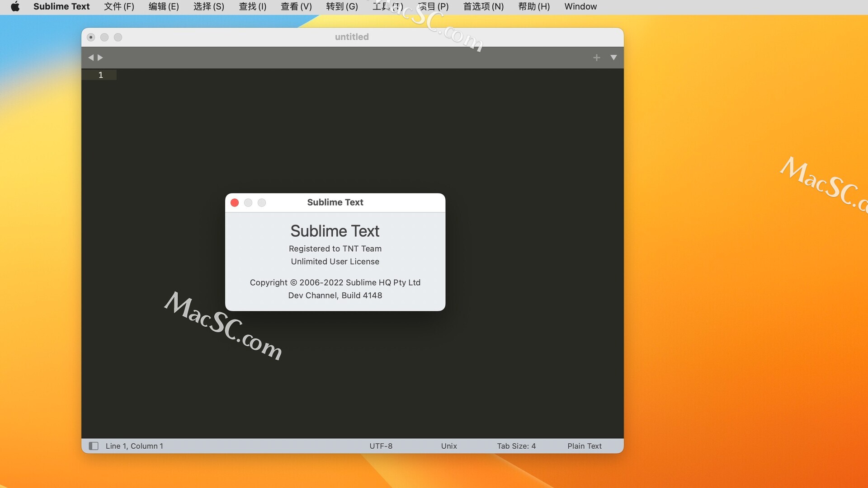Click the large Sublime Text heading in dialog
The height and width of the screenshot is (488, 868).
tap(335, 231)
